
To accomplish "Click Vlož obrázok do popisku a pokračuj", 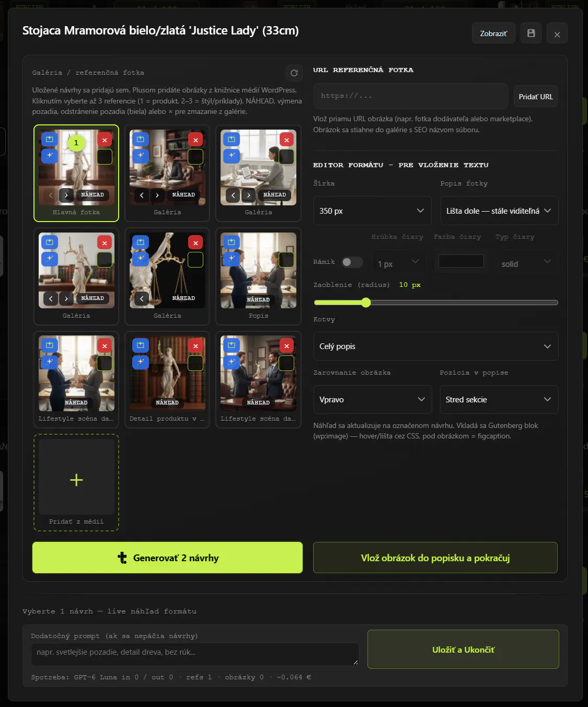I will 435,558.
